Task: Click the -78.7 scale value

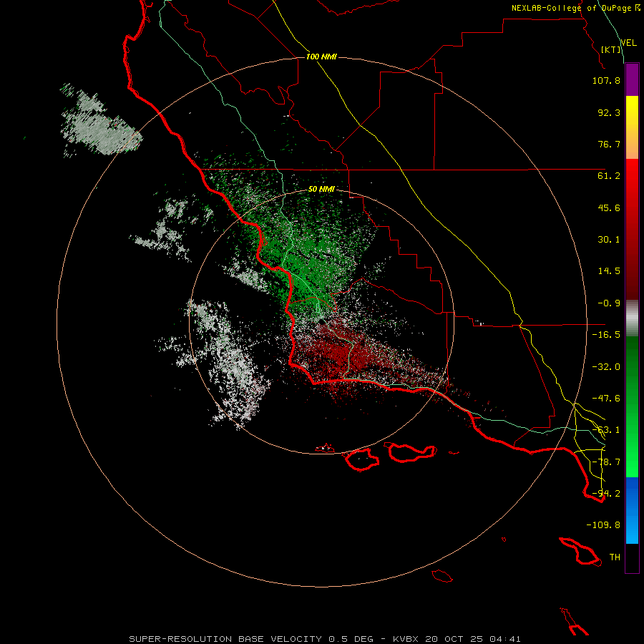Action: pyautogui.click(x=606, y=462)
